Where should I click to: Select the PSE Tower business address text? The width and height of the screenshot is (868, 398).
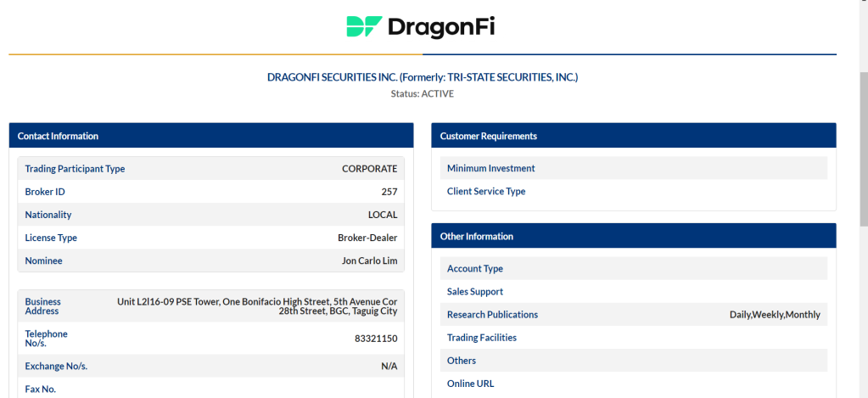pos(257,306)
